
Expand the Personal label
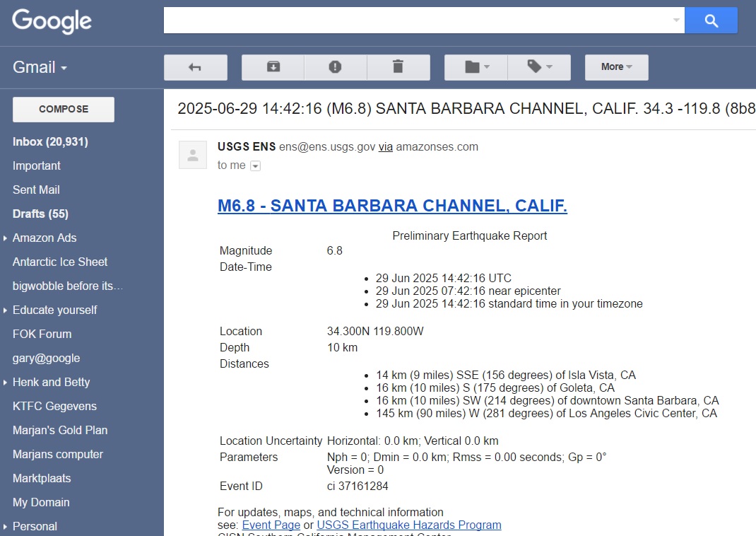tap(5, 527)
